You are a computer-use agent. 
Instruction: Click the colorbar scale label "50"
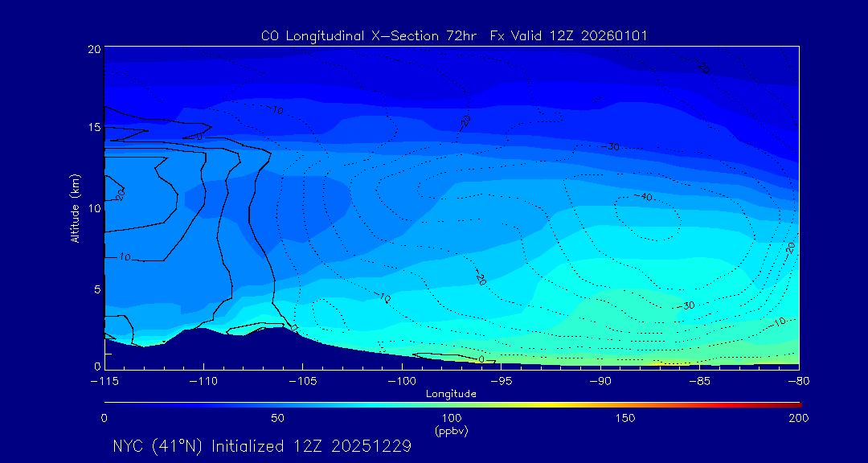278,418
